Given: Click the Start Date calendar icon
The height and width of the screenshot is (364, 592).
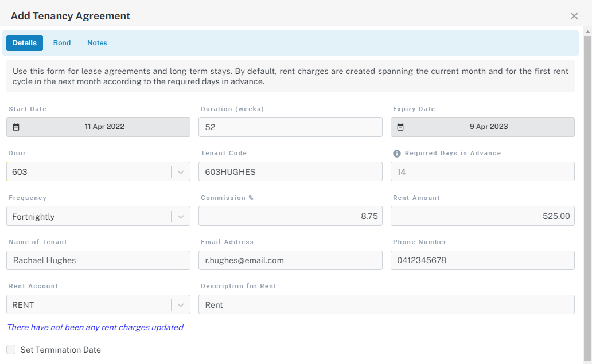Looking at the screenshot, I should pyautogui.click(x=16, y=127).
